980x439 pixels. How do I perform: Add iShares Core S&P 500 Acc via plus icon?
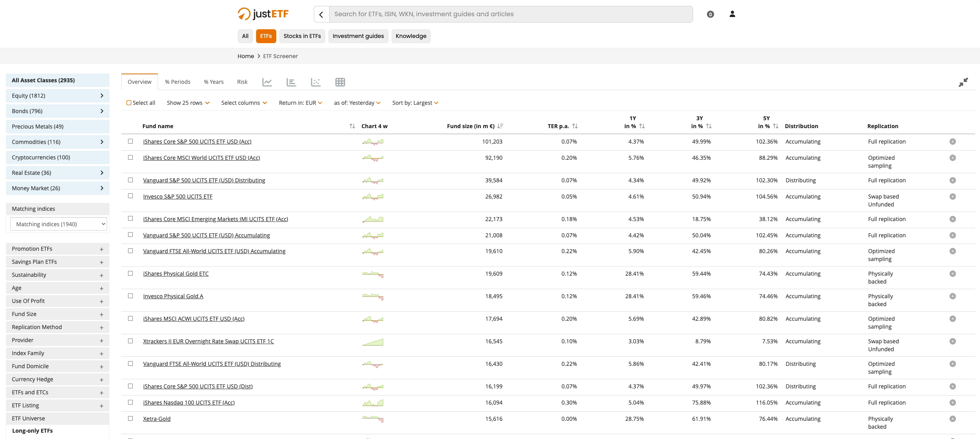(x=952, y=142)
